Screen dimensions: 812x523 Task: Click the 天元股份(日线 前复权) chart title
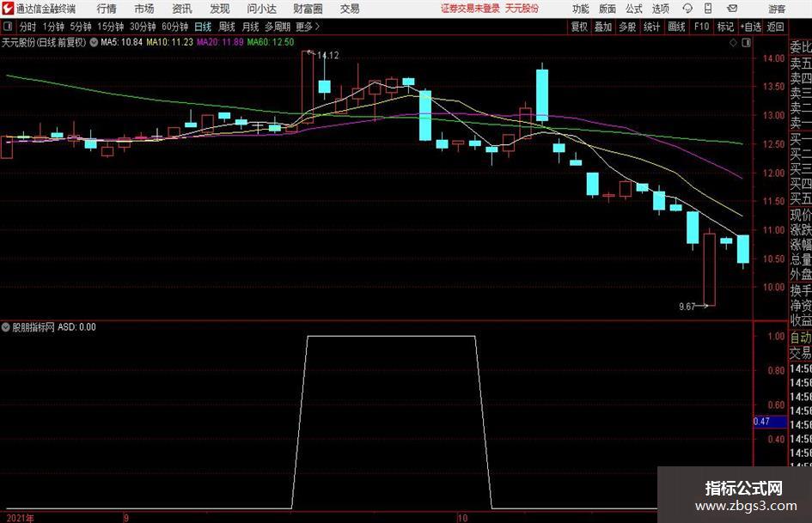(44, 42)
